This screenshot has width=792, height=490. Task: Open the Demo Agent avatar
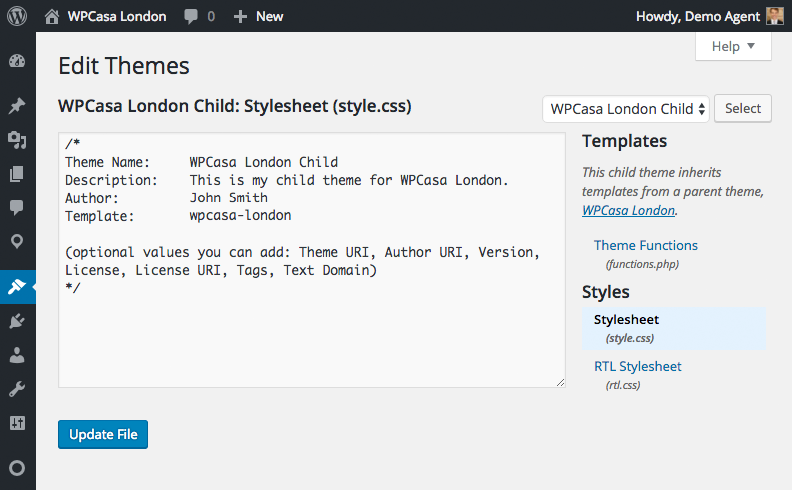coord(774,16)
